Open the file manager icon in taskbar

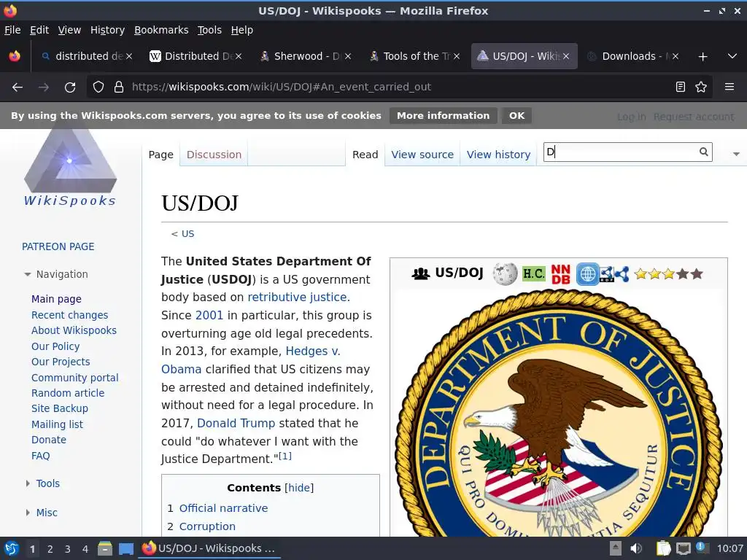click(105, 548)
